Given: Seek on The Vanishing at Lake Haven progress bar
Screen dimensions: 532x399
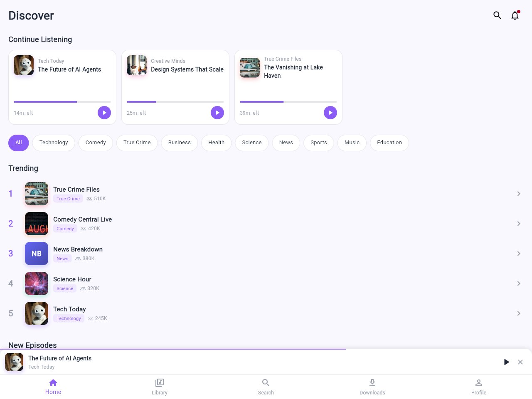Looking at the screenshot, I should coord(288,102).
